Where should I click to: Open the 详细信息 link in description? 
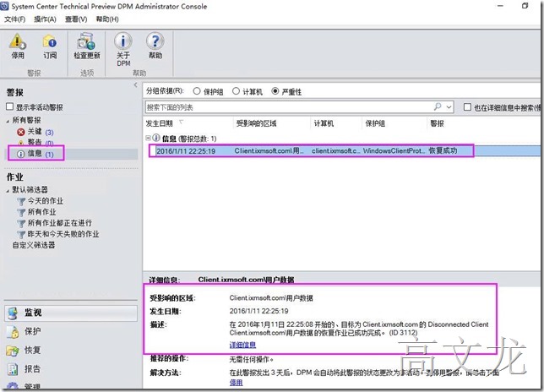(242, 345)
